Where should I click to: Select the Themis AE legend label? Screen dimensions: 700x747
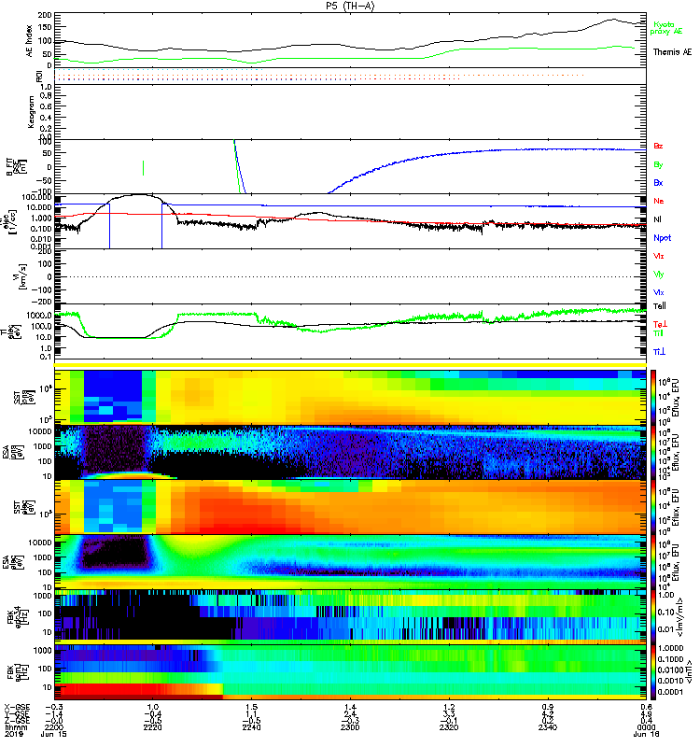coord(672,52)
